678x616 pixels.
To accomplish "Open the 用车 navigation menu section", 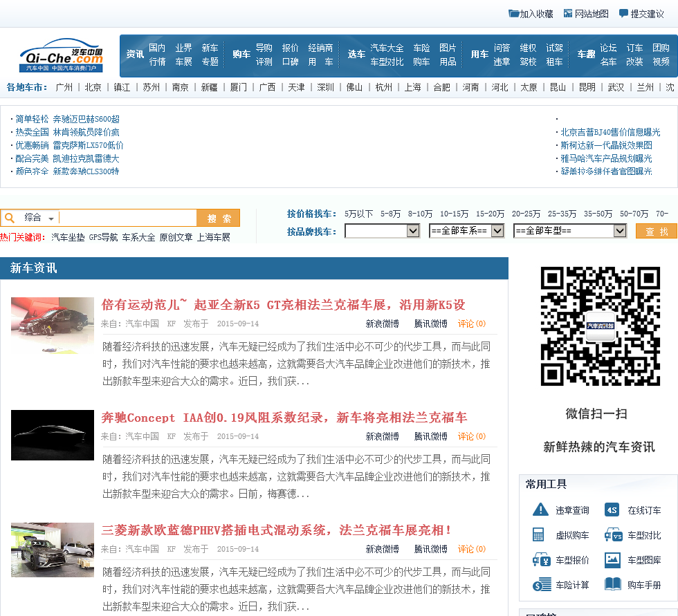I will [479, 55].
